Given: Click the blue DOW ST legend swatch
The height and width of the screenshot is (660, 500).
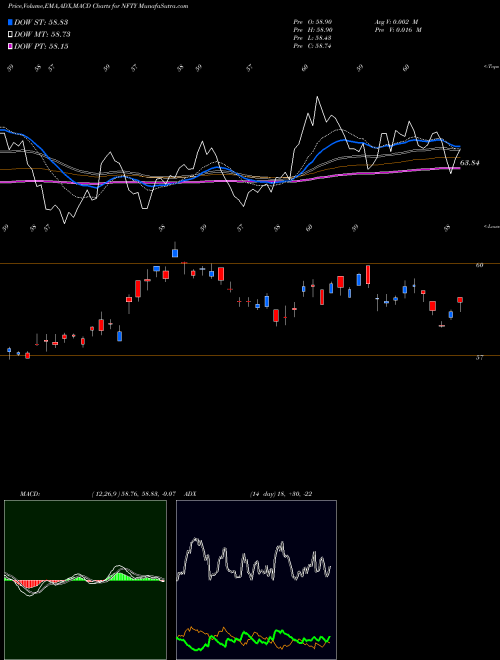Looking at the screenshot, I should pyautogui.click(x=11, y=22).
